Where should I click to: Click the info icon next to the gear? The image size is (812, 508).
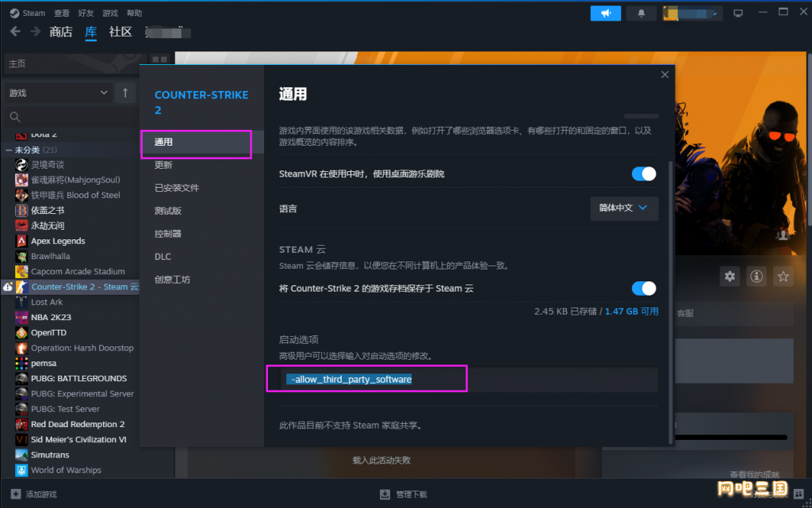click(756, 277)
